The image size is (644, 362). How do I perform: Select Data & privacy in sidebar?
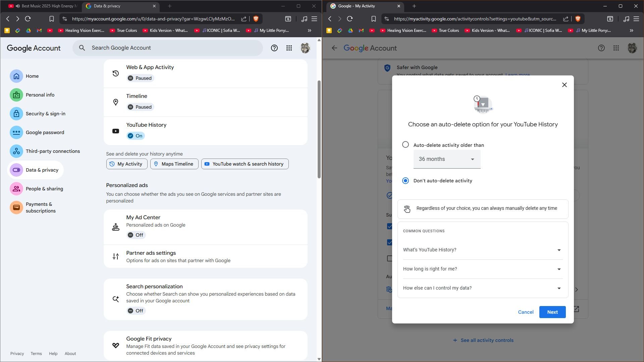click(x=35, y=170)
